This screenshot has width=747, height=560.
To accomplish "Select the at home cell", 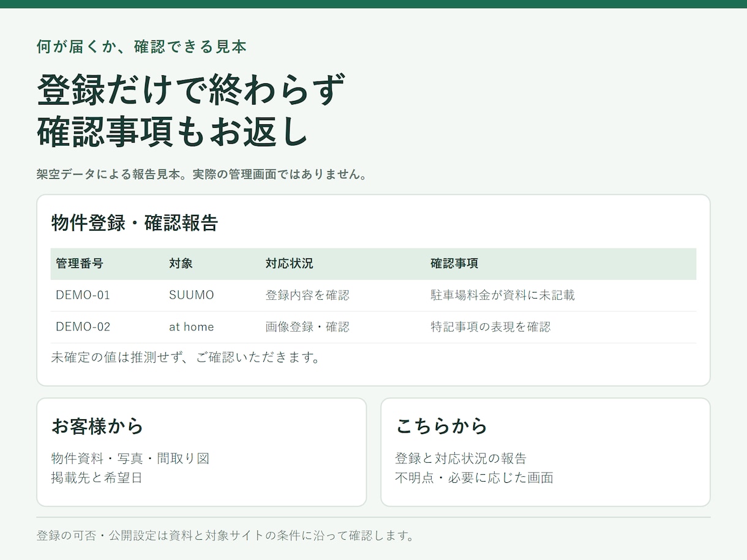I will click(x=192, y=327).
